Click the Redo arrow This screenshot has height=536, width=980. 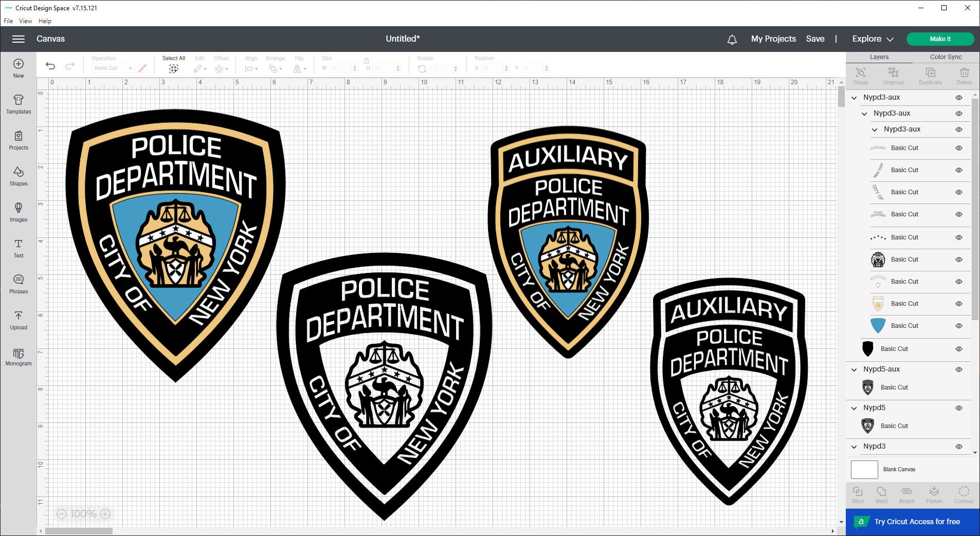70,66
